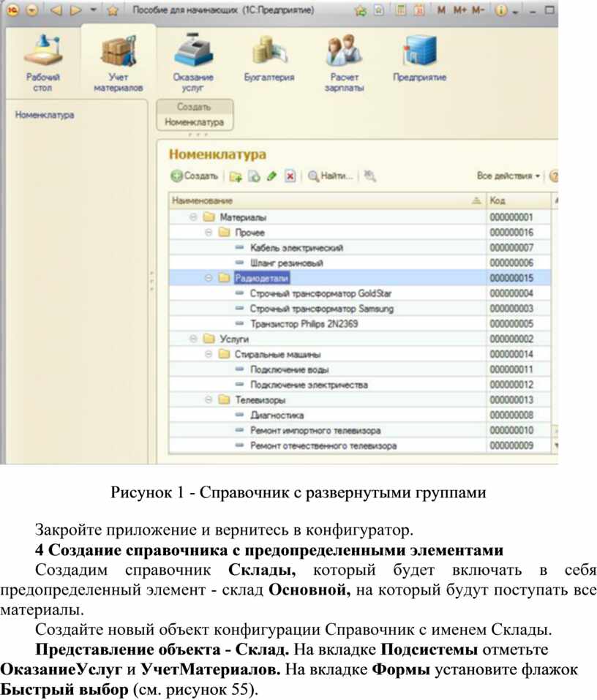The height and width of the screenshot is (700, 597).
Task: Collapse the Телевизоры group
Action: (208, 399)
